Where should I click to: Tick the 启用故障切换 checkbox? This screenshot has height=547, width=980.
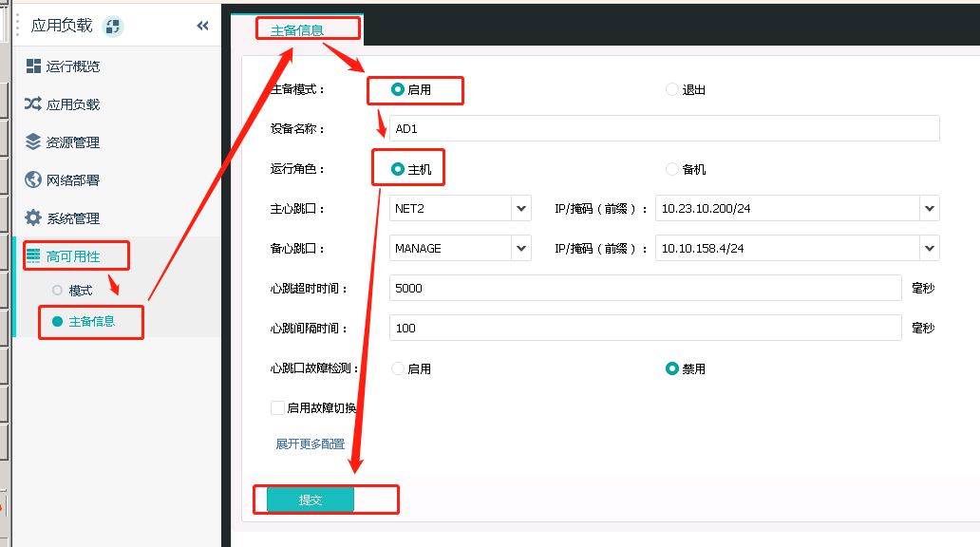277,407
